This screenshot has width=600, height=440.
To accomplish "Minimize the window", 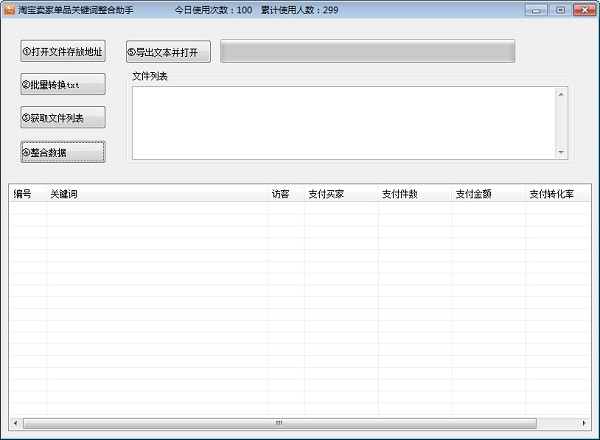I will click(x=536, y=10).
